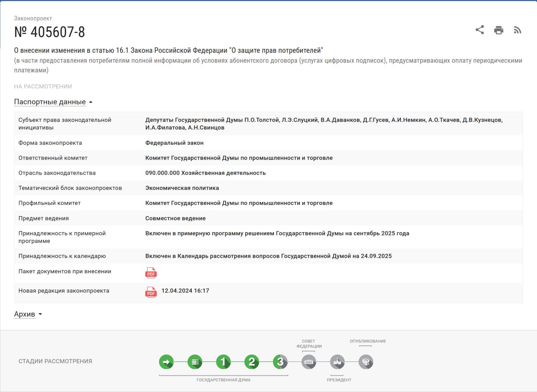
Task: Click the chevron next to Паспортные данные
Action: (x=91, y=102)
